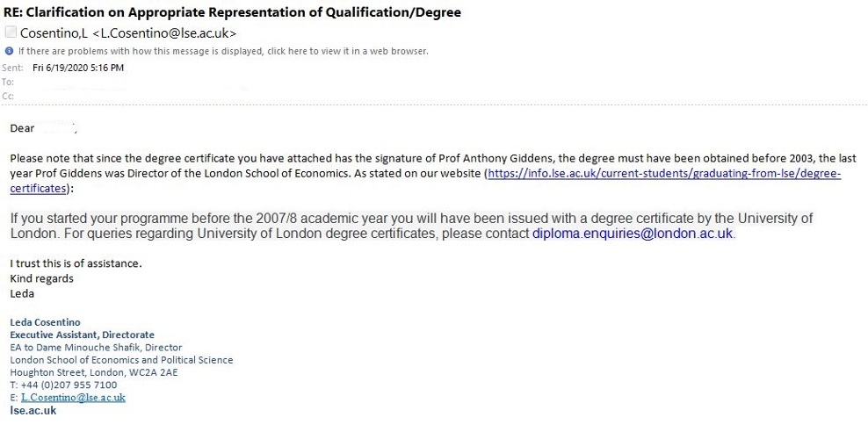Click the email subject line
This screenshot has height=425, width=868.
(232, 12)
